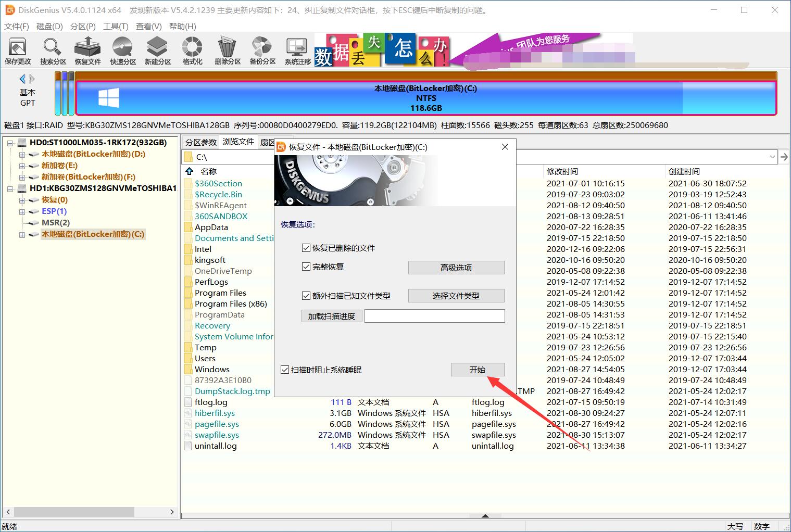Click the 创建时间 column header

click(x=684, y=171)
